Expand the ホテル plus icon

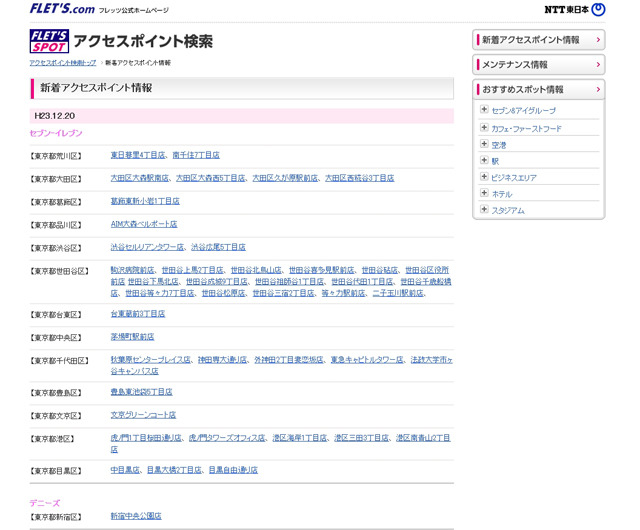(x=484, y=193)
